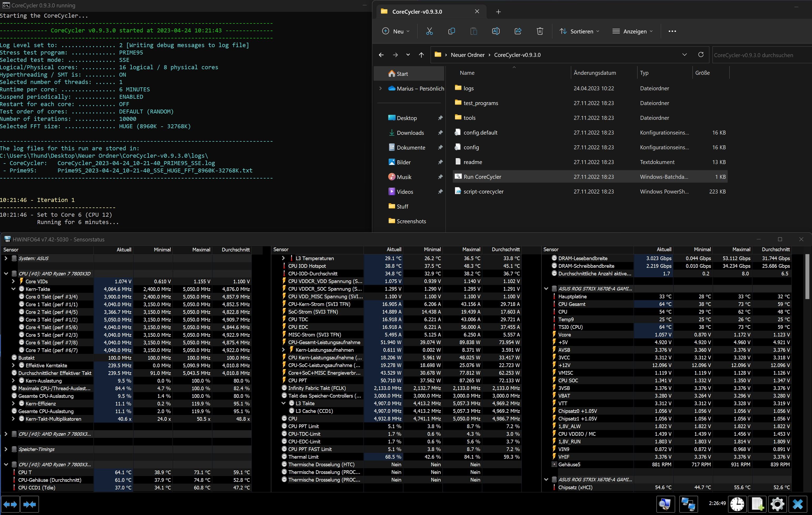Click the Rename icon in Explorer toolbar
812x515 pixels.
point(496,31)
